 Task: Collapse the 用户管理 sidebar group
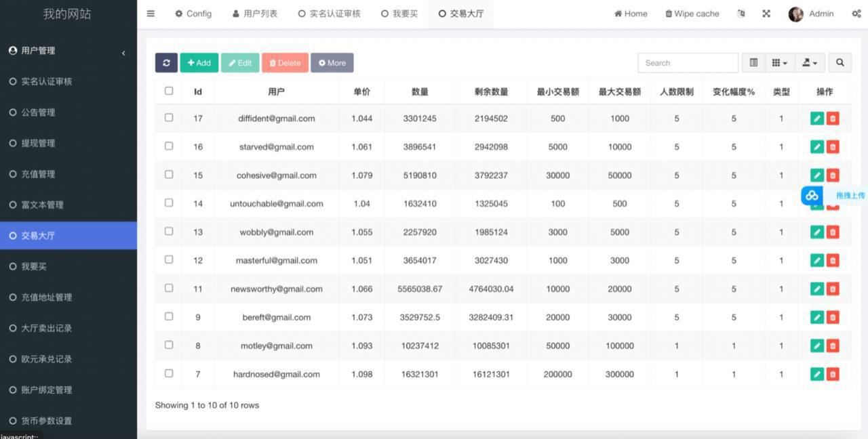(68, 51)
